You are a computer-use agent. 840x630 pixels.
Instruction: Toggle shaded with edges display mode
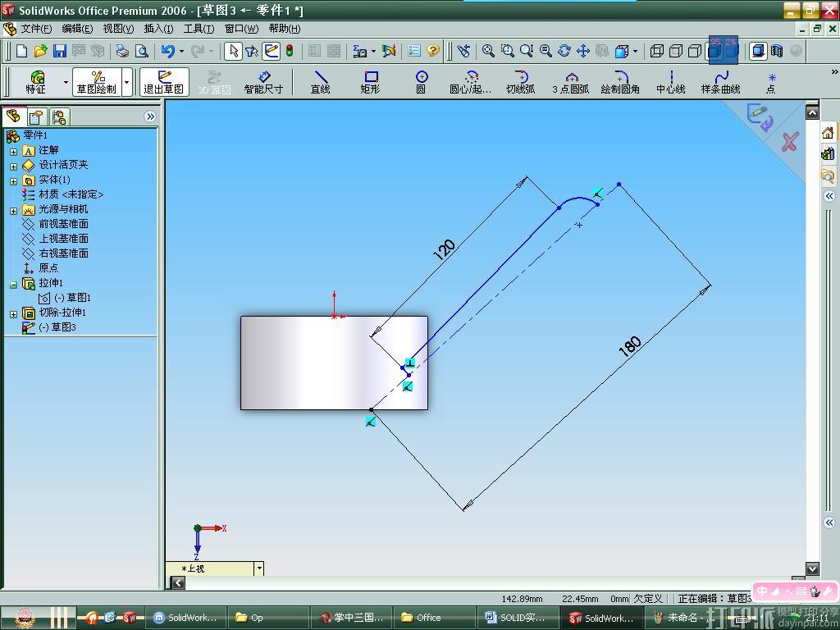pos(715,51)
